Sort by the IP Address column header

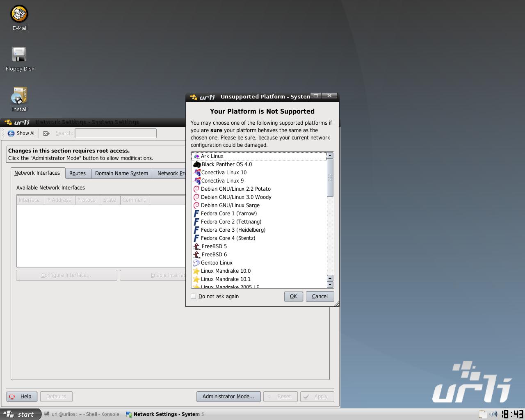point(59,200)
